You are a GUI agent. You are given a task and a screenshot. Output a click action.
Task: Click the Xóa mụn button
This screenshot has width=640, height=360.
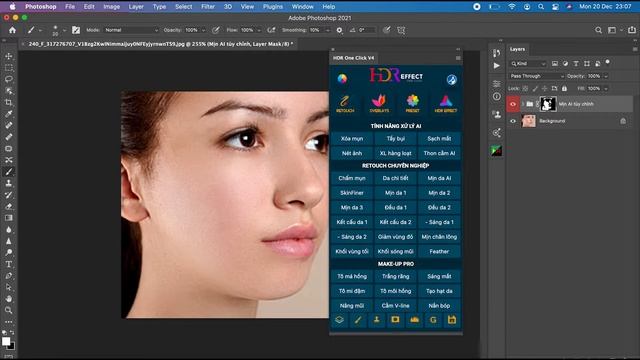pyautogui.click(x=352, y=139)
